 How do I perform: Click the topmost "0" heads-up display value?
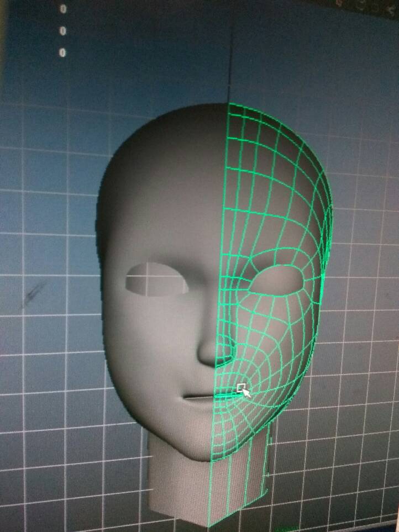click(63, 9)
